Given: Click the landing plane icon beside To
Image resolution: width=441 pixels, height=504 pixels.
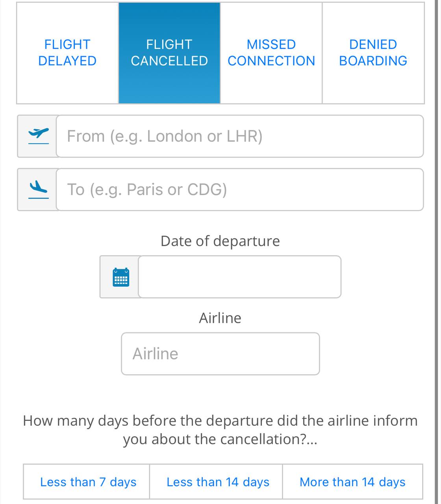Looking at the screenshot, I should 39,189.
